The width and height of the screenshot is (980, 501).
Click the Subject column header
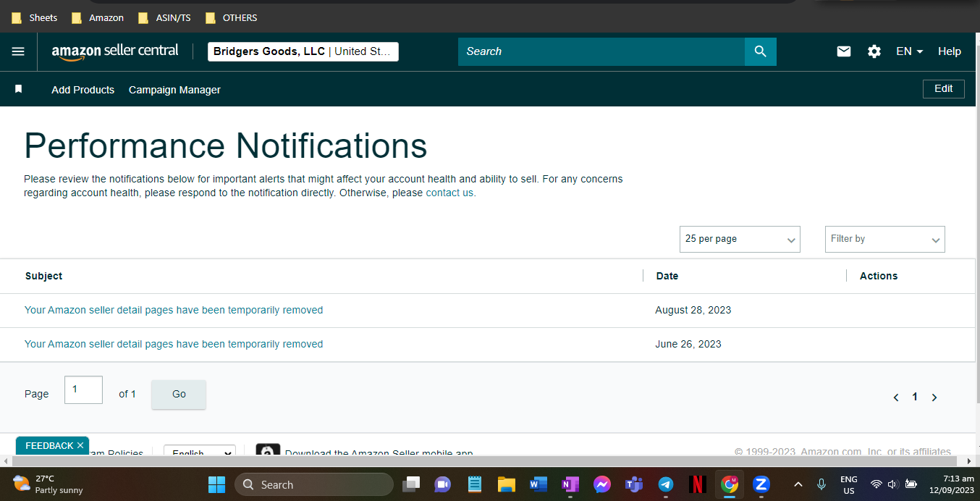(x=43, y=276)
